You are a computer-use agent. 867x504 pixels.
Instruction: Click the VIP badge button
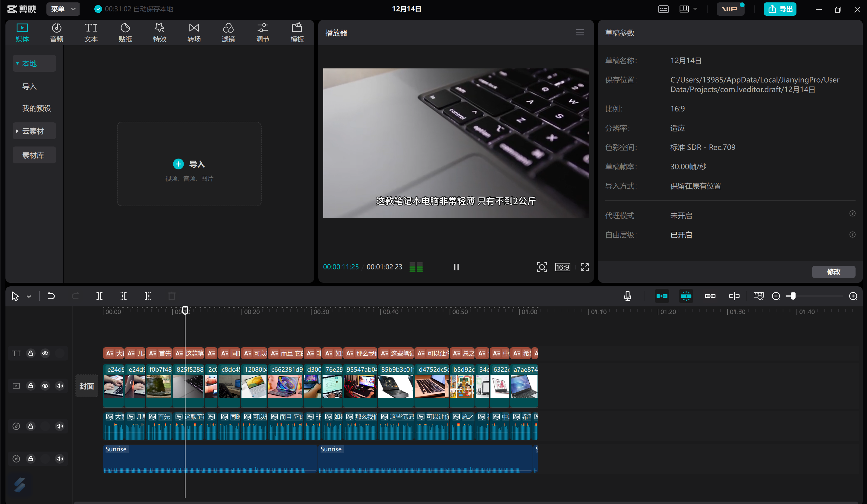point(730,9)
